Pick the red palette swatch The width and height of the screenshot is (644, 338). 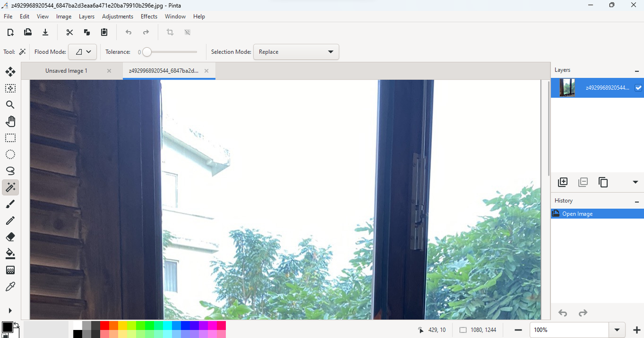pyautogui.click(x=105, y=325)
